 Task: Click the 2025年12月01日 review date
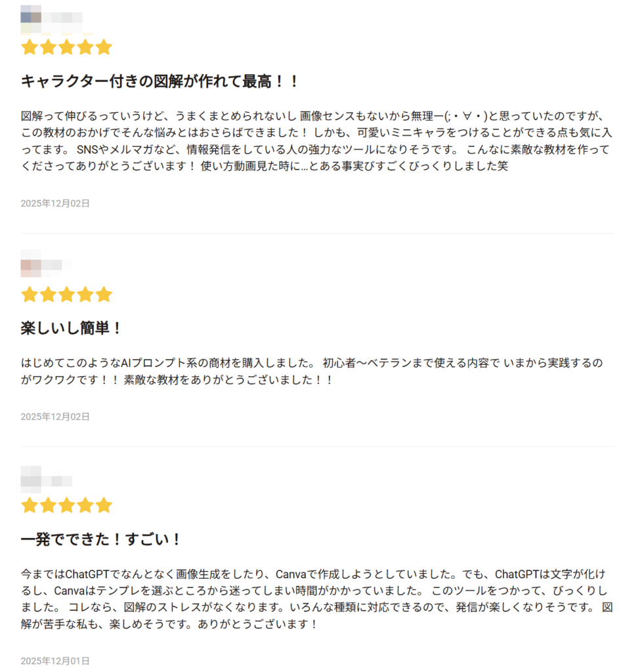pos(55,661)
